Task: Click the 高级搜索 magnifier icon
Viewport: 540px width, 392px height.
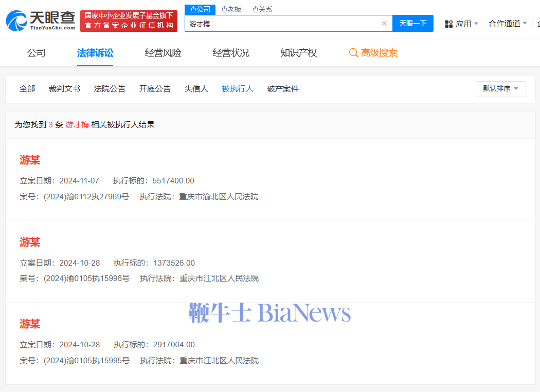Action: [353, 52]
